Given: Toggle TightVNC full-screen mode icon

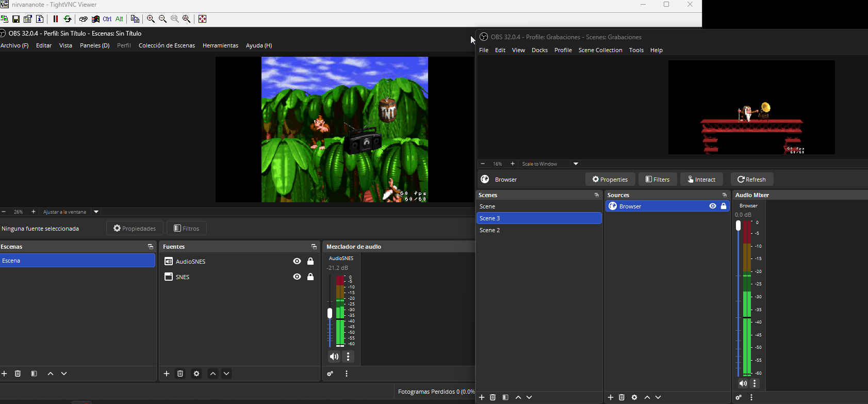Looking at the screenshot, I should click(202, 19).
